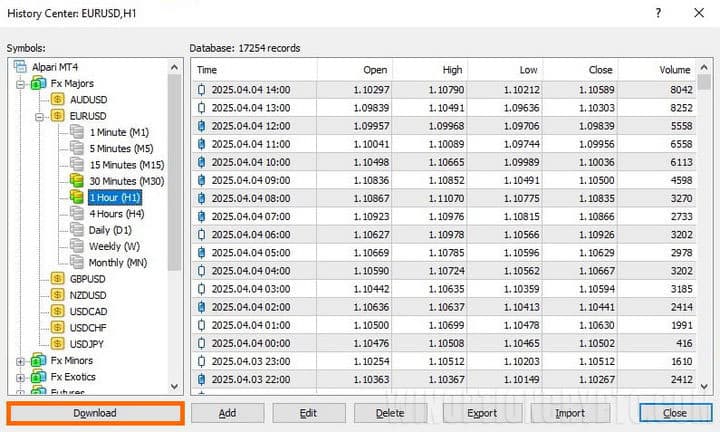Collapse the EURUSD symbol node
720x432 pixels.
pyautogui.click(x=41, y=116)
